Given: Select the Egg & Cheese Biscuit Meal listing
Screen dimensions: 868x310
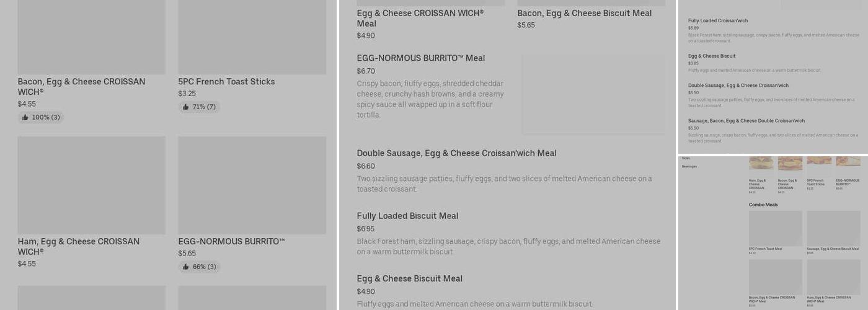Looking at the screenshot, I should [x=409, y=278].
